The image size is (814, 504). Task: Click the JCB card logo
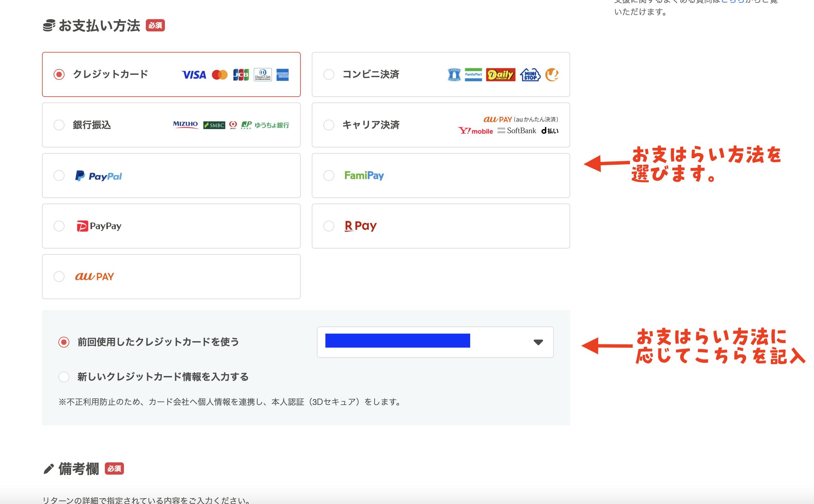241,75
